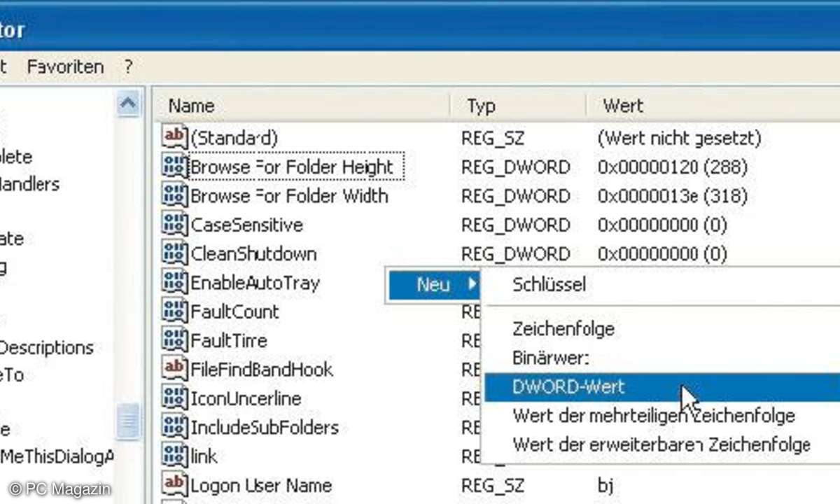840x504 pixels.
Task: Open the Neu submenu entry
Action: pos(434,285)
